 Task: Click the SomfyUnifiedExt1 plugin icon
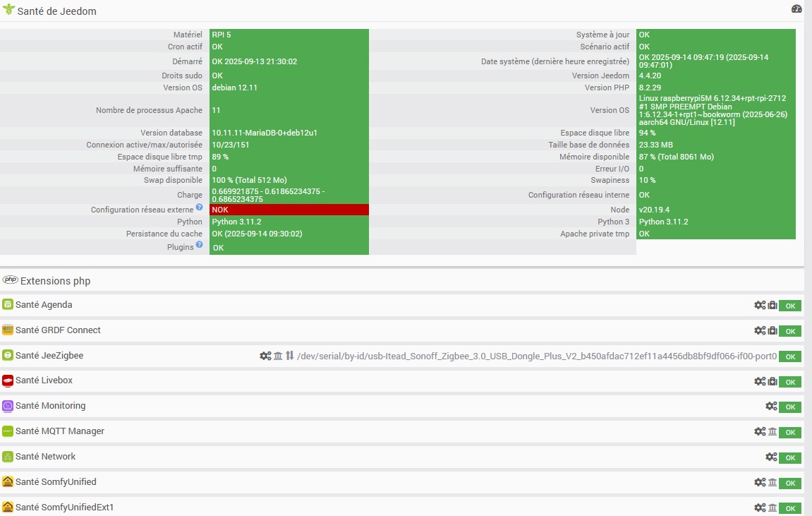click(7, 508)
